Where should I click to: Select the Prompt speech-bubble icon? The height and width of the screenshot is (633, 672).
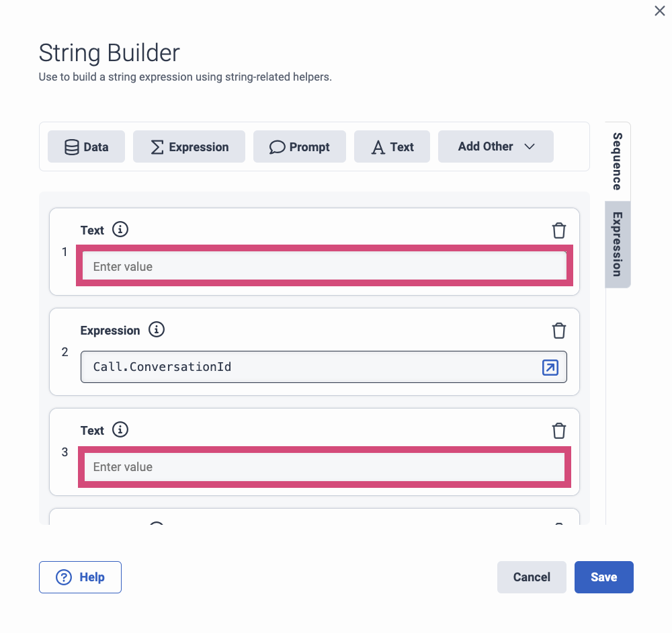tap(277, 146)
